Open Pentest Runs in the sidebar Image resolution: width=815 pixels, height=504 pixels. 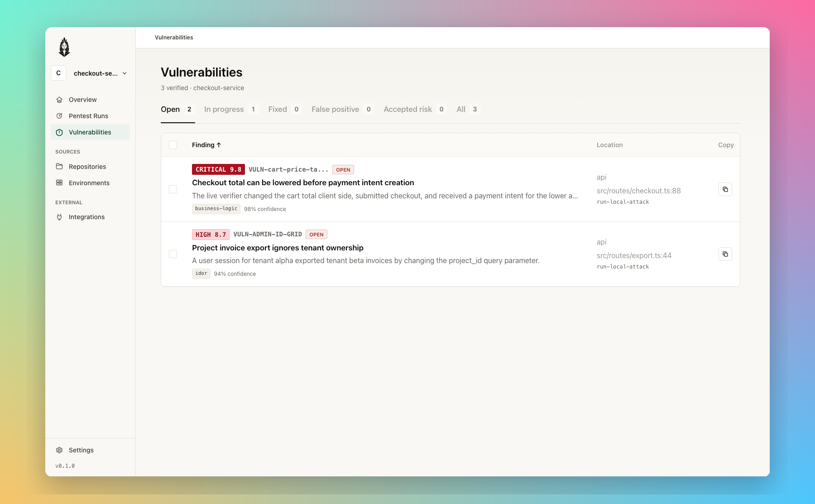(x=90, y=116)
